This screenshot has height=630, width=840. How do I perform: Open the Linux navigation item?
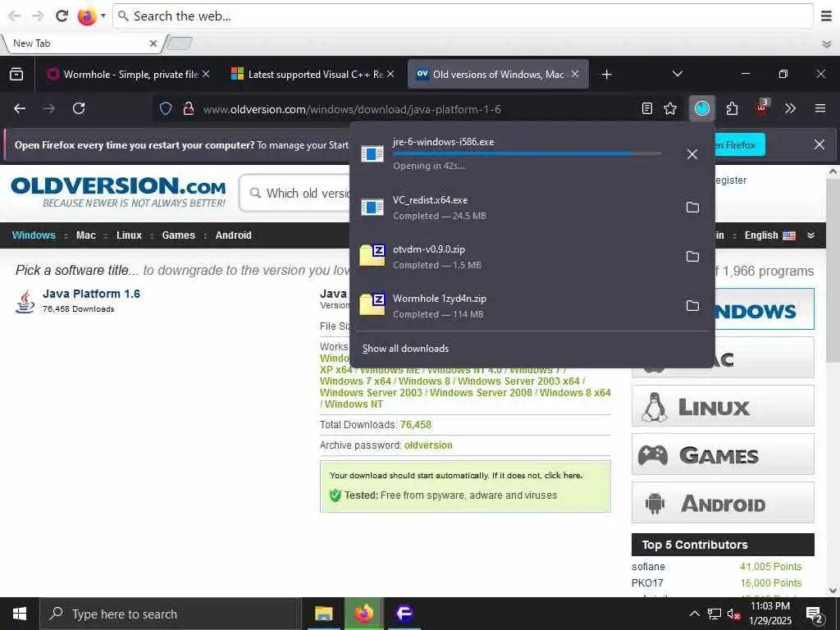click(129, 235)
